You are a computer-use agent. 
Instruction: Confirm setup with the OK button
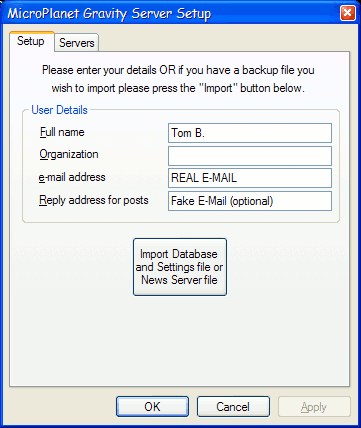[152, 406]
